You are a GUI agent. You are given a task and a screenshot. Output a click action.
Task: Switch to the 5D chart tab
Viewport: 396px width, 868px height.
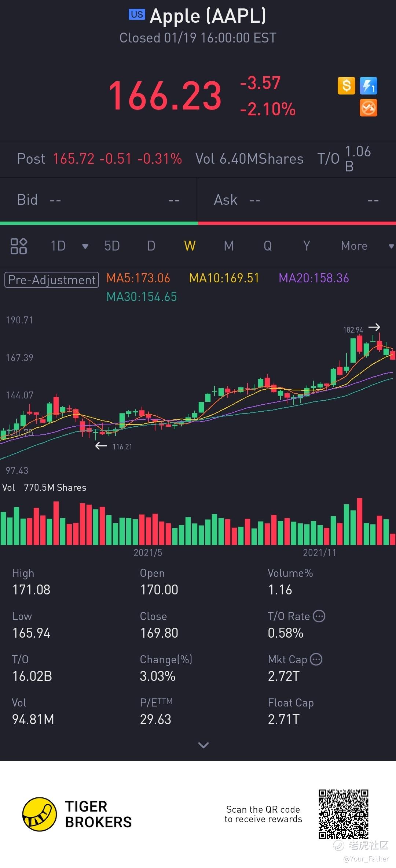(x=112, y=246)
